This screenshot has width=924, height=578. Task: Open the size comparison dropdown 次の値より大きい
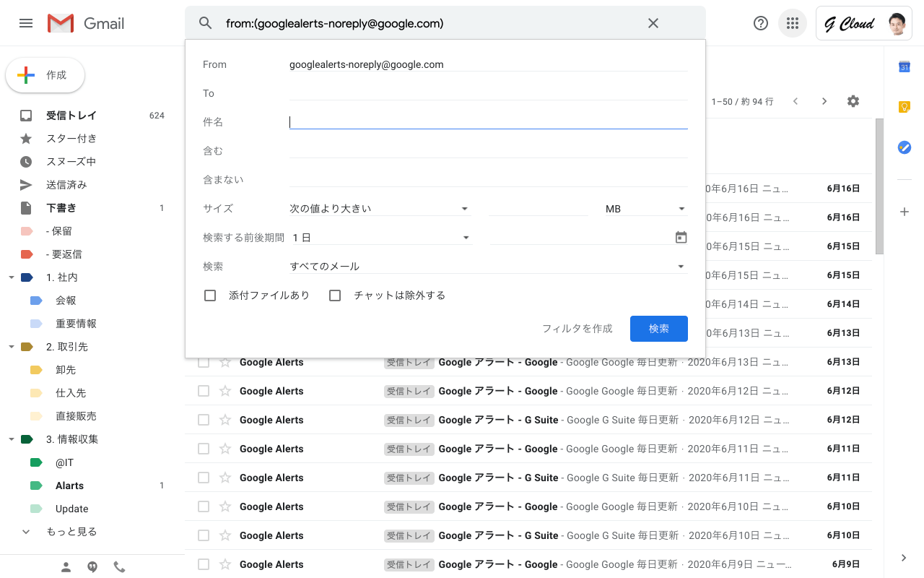380,208
